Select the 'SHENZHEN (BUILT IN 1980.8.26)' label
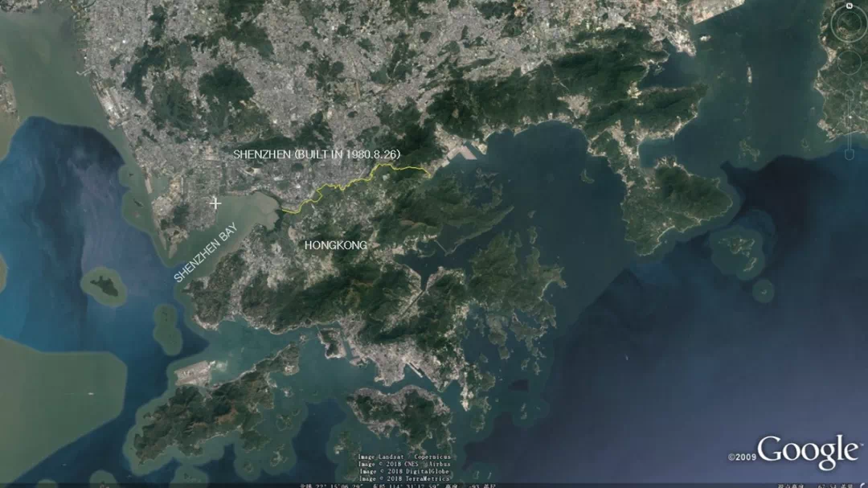 tap(317, 154)
